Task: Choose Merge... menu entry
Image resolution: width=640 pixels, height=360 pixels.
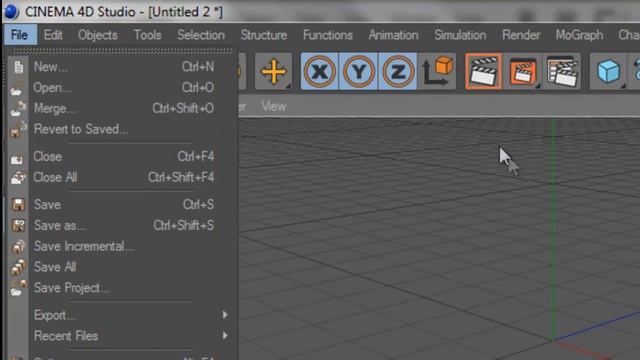Action: [122, 108]
